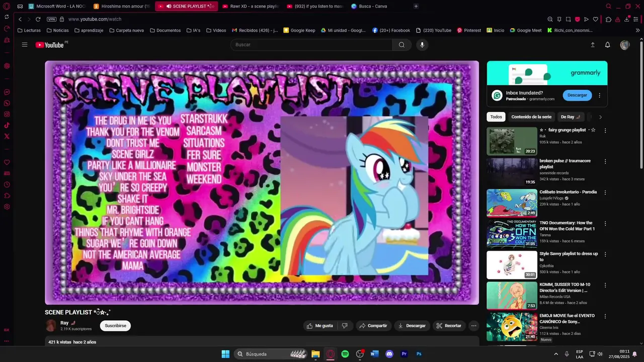Open more actions for the video (three dots)

click(473, 326)
